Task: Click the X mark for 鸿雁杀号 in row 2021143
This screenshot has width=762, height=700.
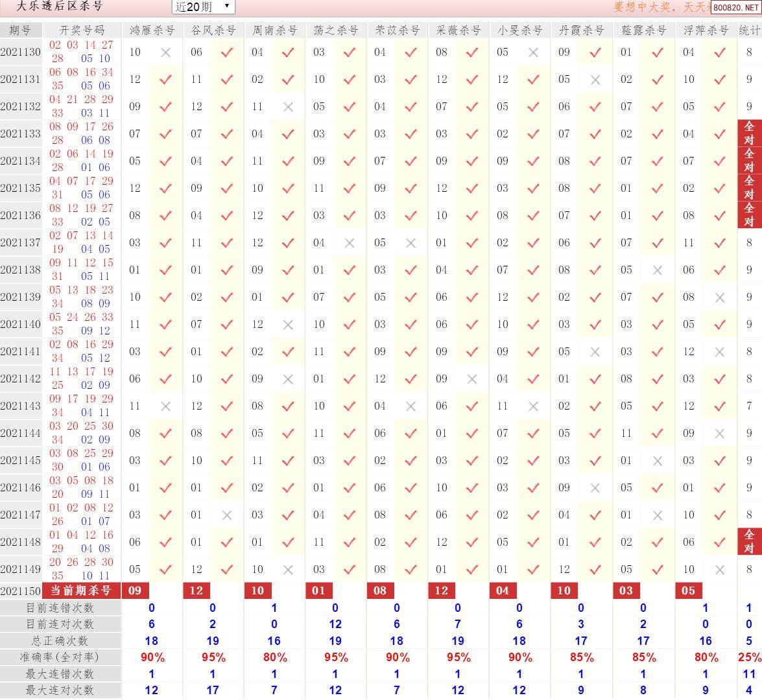Action: coord(166,406)
